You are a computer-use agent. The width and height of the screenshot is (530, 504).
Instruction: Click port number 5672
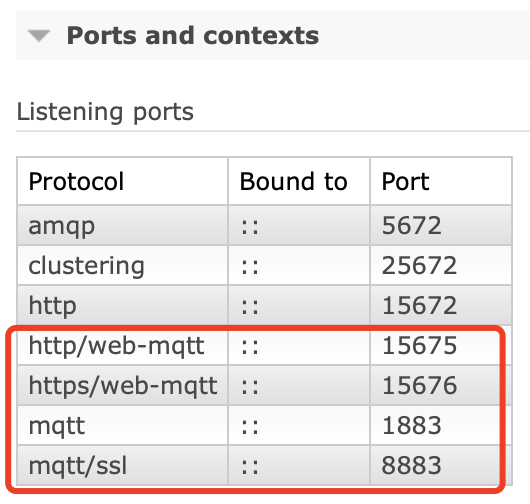pos(411,225)
